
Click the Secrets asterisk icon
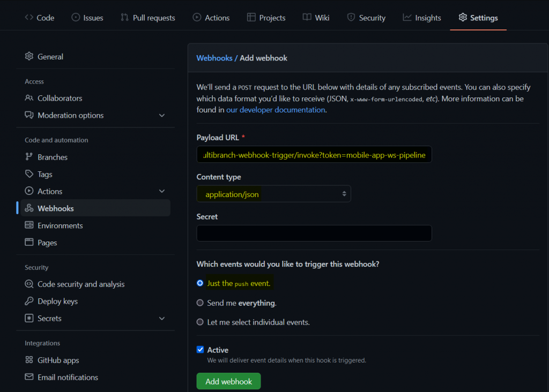point(29,318)
